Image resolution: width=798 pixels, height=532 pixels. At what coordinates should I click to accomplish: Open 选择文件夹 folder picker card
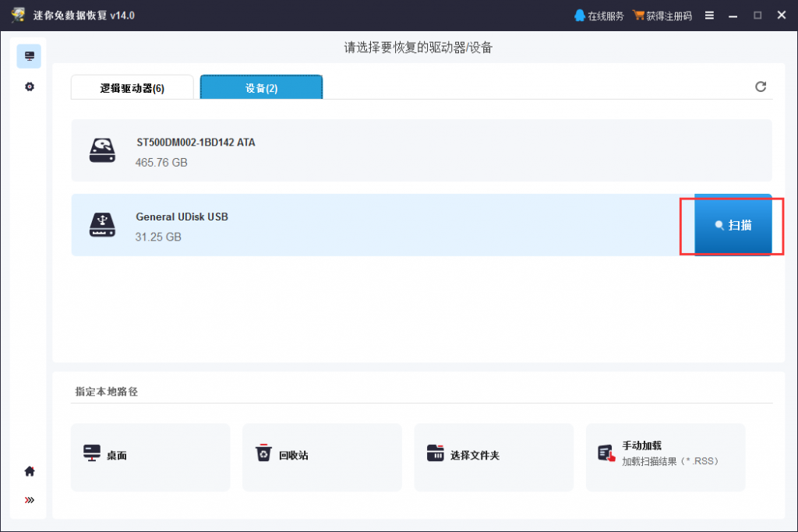(x=493, y=457)
